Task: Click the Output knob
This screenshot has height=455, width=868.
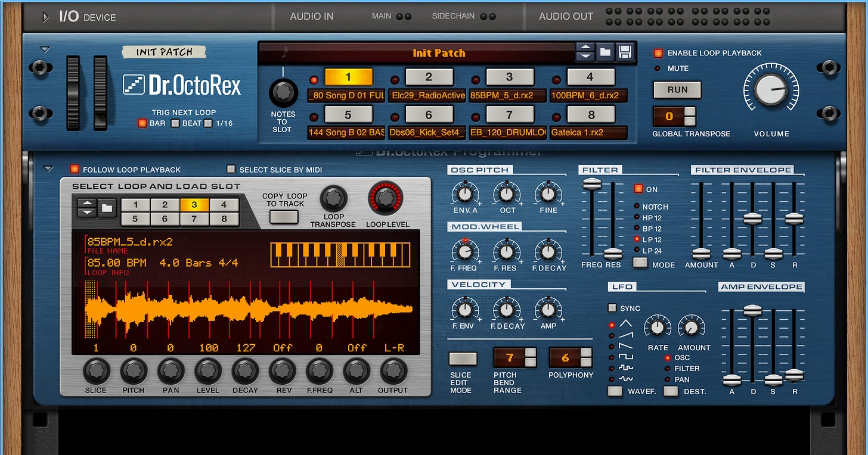Action: 393,372
